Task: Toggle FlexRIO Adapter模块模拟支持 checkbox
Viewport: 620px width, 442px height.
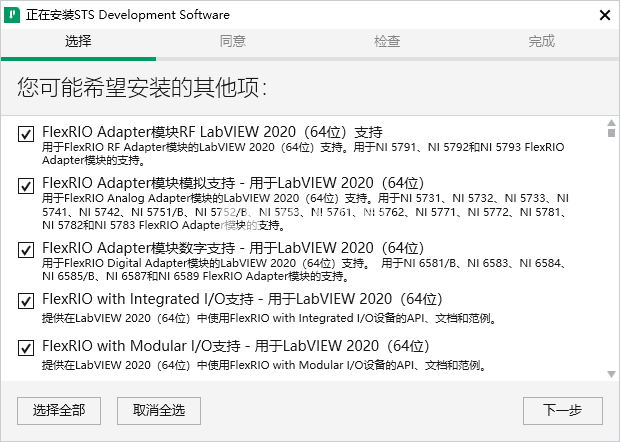Action: 26,185
